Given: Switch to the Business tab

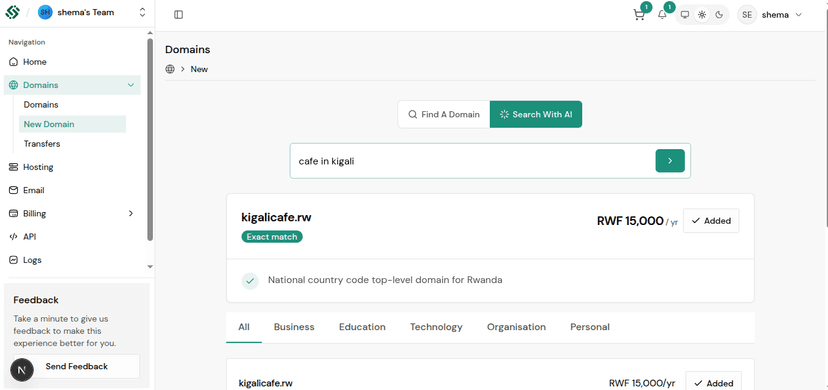Looking at the screenshot, I should pyautogui.click(x=294, y=327).
